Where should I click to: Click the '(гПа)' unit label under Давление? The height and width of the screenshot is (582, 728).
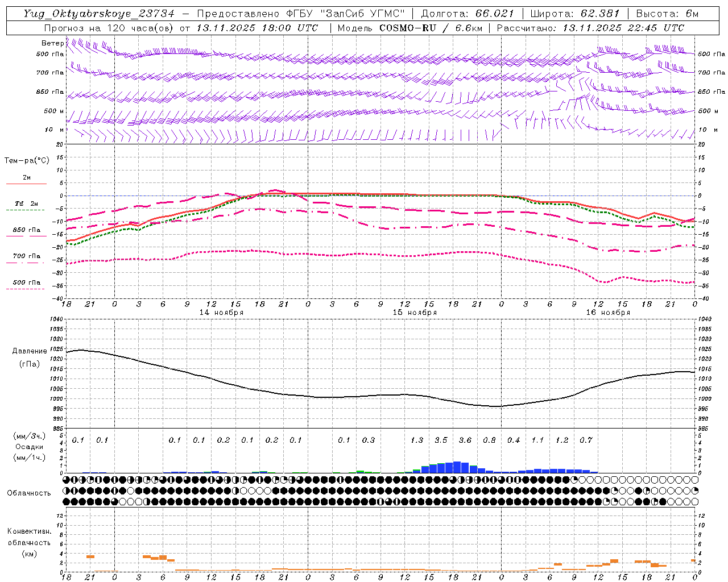tap(30, 364)
